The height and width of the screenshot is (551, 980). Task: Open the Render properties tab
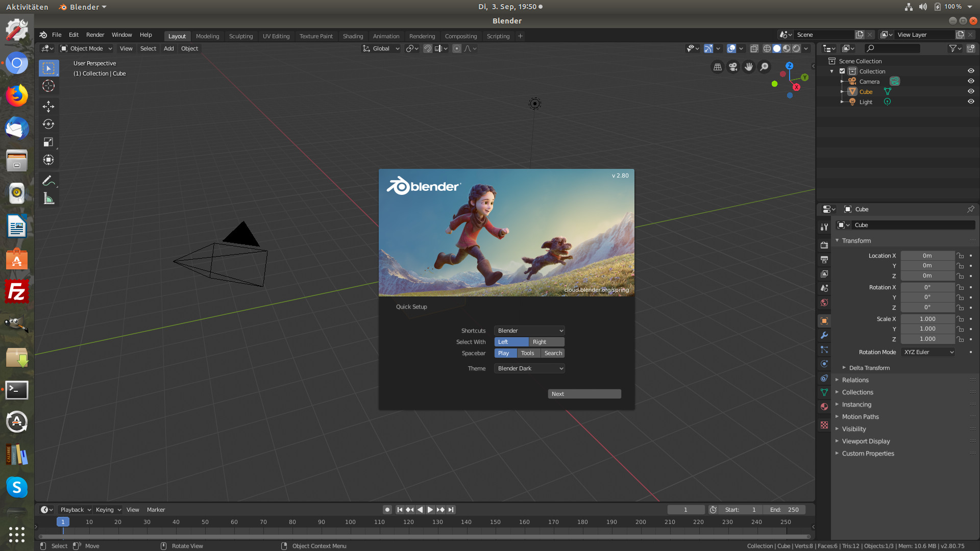824,245
